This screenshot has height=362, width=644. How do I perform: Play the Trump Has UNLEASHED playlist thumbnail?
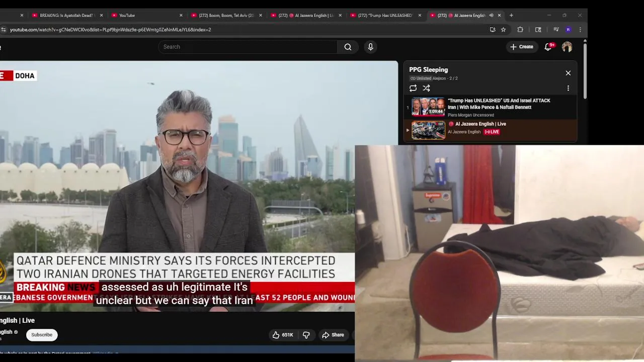click(x=428, y=107)
